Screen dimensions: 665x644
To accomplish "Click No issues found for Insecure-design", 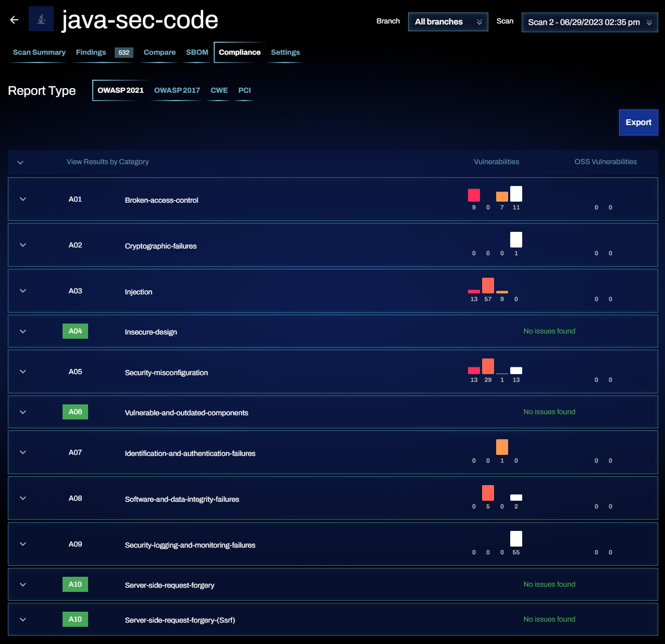I will click(x=549, y=331).
